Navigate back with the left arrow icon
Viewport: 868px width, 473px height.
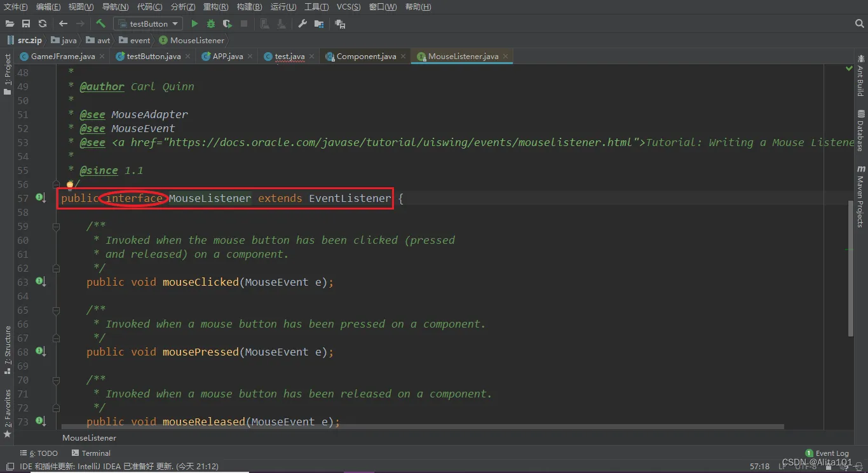[63, 23]
